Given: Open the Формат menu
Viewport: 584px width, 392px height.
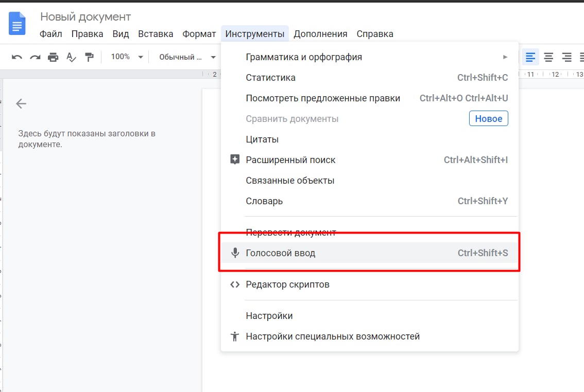Looking at the screenshot, I should click(x=199, y=34).
